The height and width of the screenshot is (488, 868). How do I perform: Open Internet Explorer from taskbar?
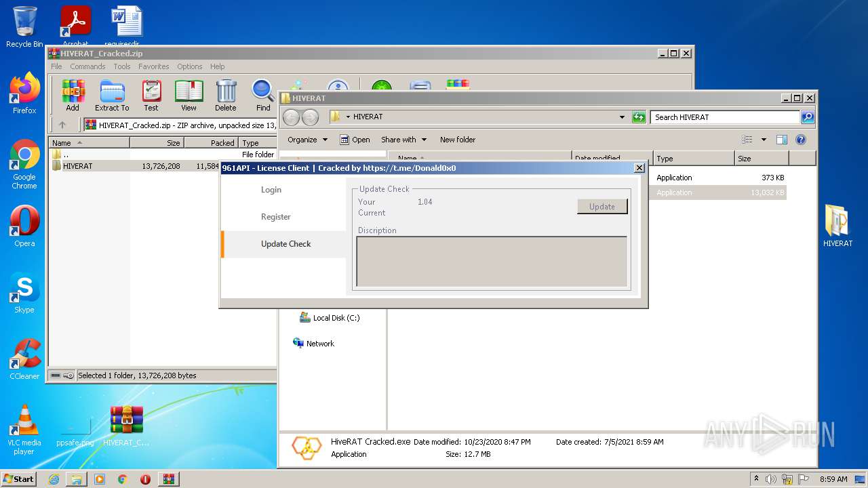(x=54, y=479)
